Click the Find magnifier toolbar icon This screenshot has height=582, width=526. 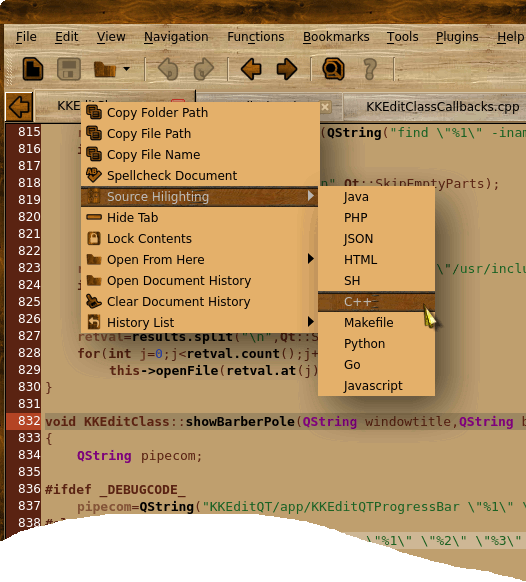point(333,69)
